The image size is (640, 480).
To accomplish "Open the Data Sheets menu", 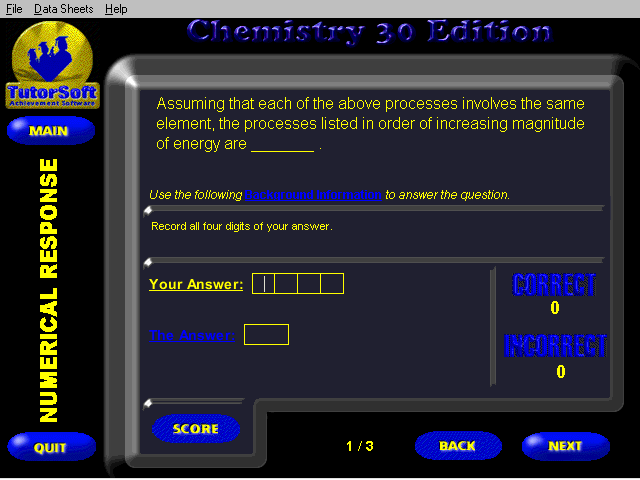I will (63, 9).
